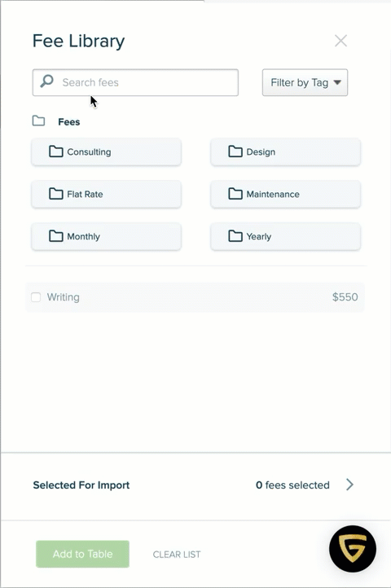Click the gold G logo badge
Image resolution: width=391 pixels, height=588 pixels.
(x=353, y=549)
